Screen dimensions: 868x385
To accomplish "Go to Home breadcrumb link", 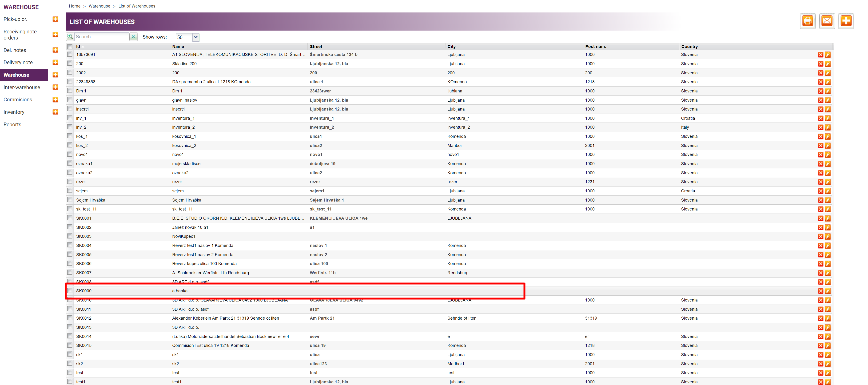I will tap(75, 6).
